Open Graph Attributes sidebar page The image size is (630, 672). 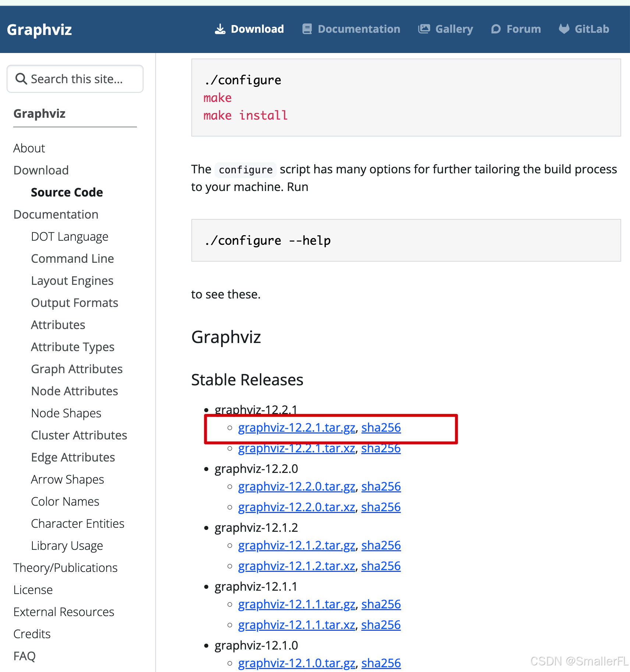77,369
